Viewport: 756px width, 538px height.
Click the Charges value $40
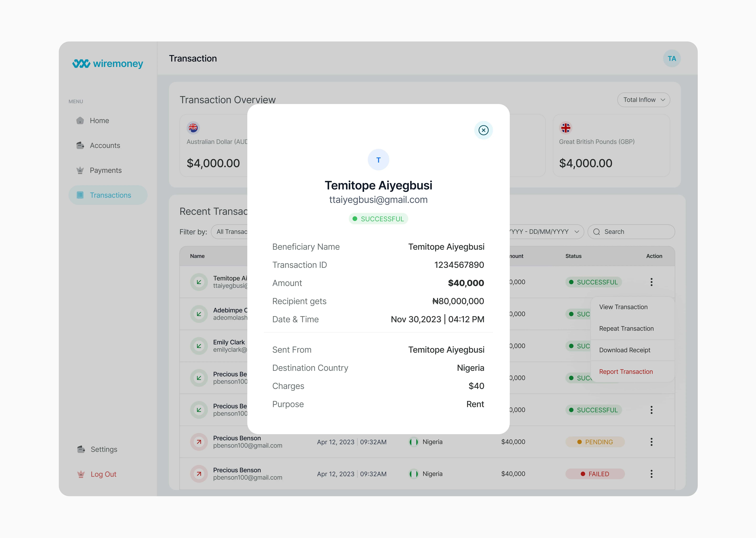pos(476,386)
